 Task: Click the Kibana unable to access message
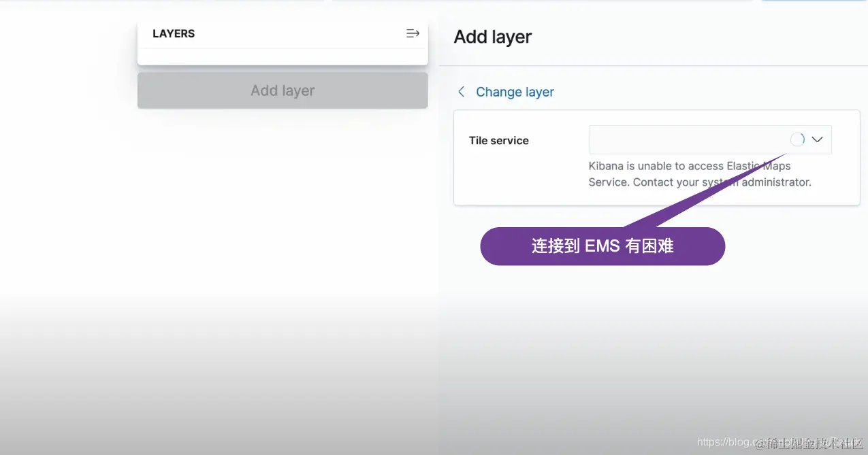tap(700, 174)
